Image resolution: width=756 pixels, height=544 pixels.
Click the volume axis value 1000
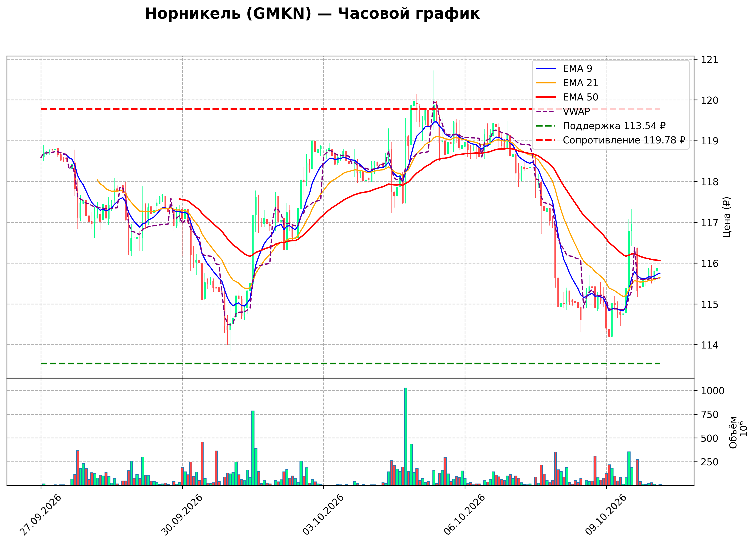tap(713, 391)
